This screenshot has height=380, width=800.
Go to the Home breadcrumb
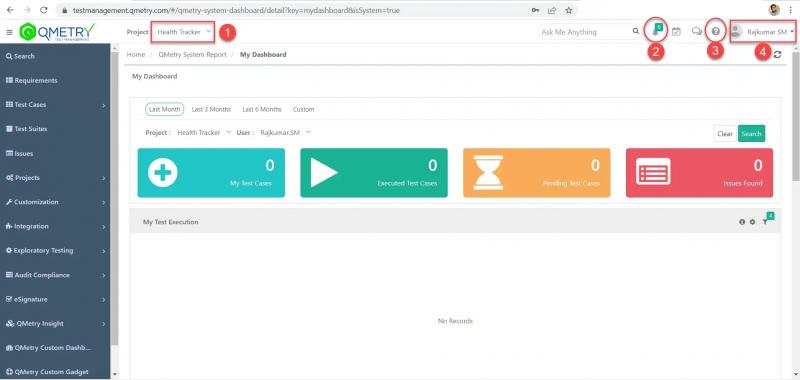(136, 55)
